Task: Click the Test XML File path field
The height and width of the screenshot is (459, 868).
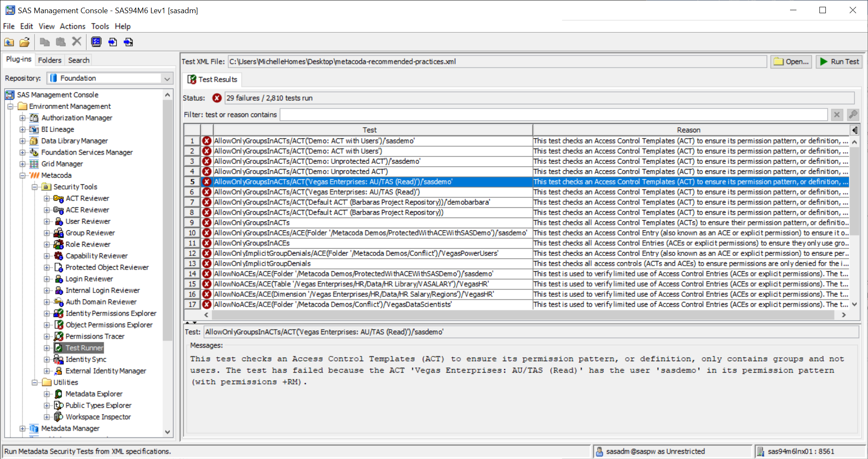Action: click(497, 62)
